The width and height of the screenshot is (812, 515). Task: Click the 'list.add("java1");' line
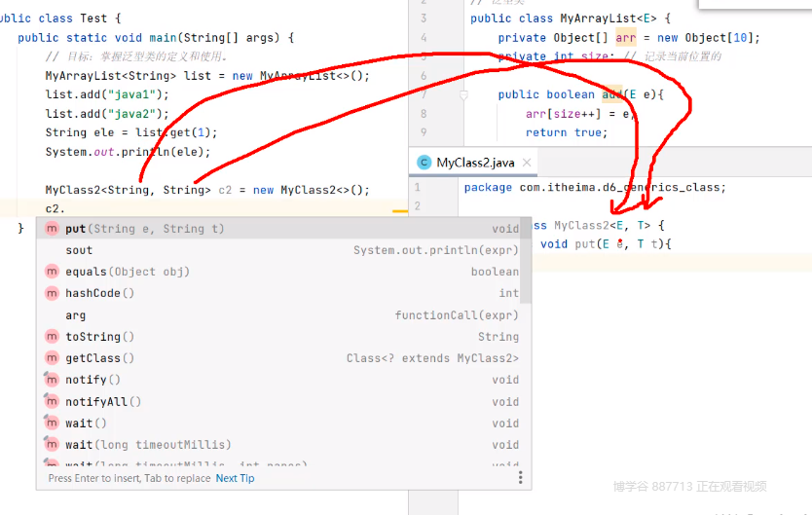(x=107, y=94)
